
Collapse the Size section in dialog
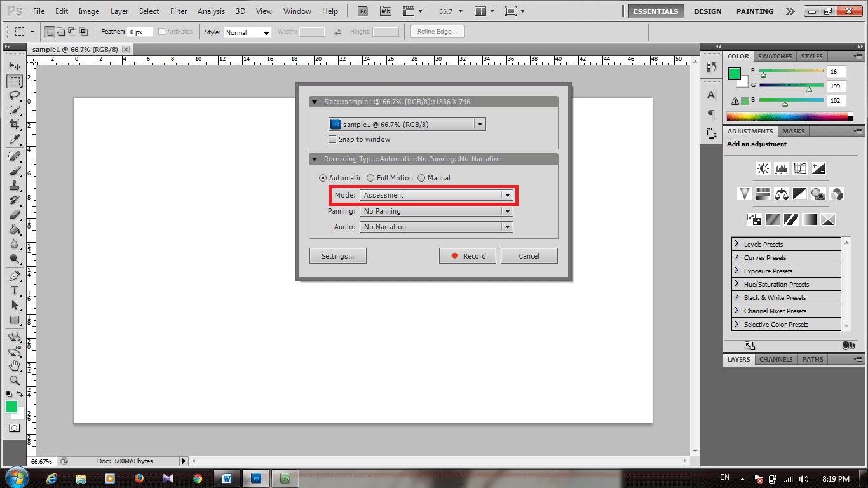point(315,102)
